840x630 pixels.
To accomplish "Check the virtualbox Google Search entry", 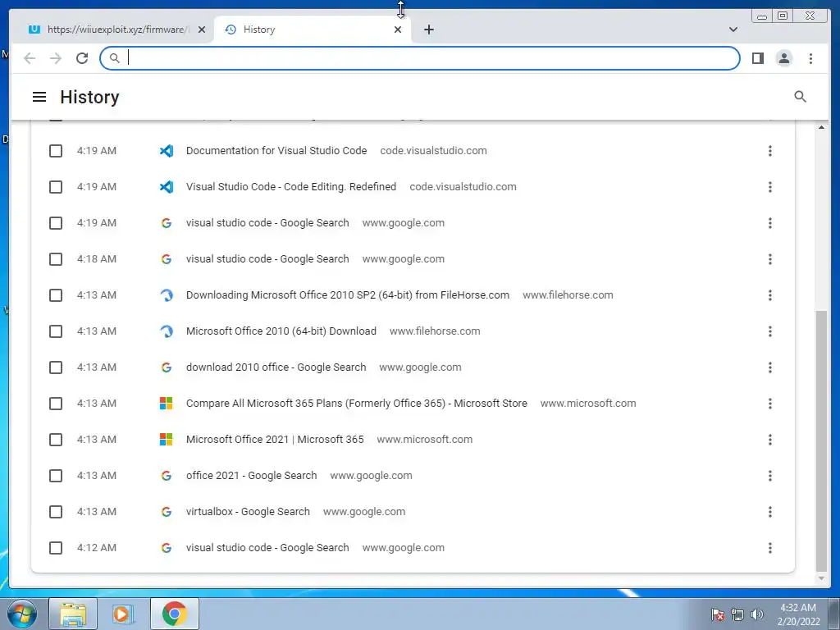I will point(56,512).
